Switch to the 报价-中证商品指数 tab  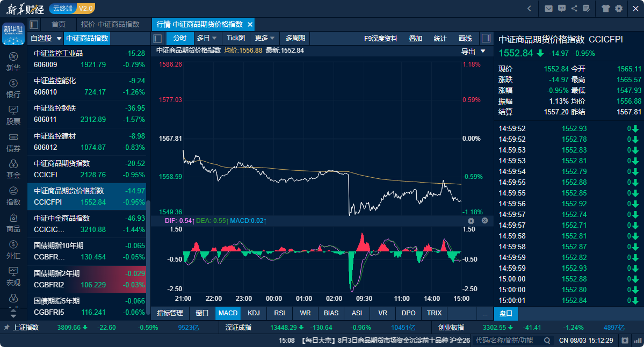coord(110,24)
